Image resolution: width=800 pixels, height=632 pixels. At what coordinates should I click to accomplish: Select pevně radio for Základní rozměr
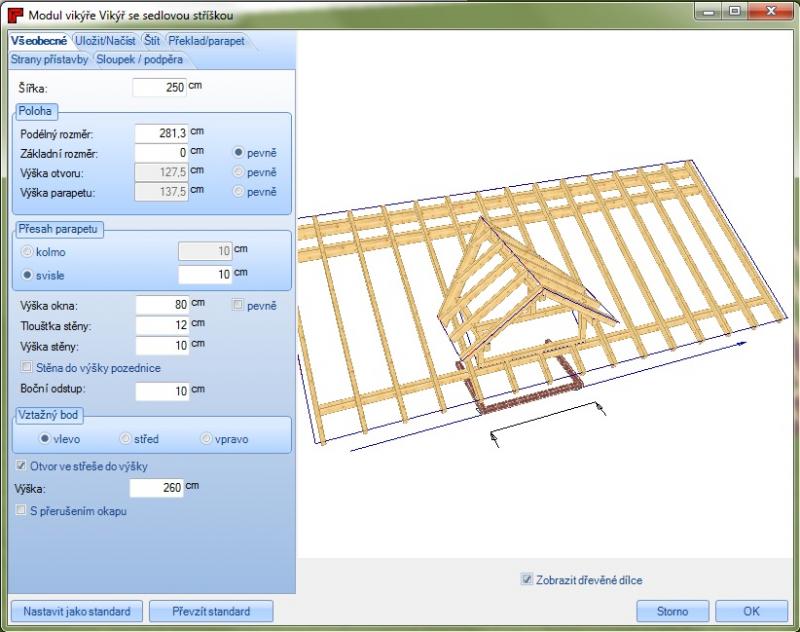pyautogui.click(x=239, y=152)
